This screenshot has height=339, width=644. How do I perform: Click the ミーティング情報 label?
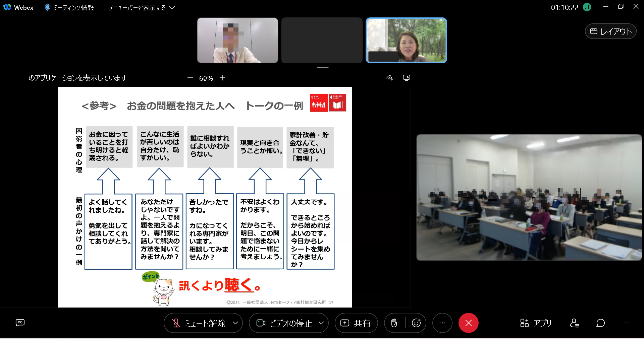[73, 7]
